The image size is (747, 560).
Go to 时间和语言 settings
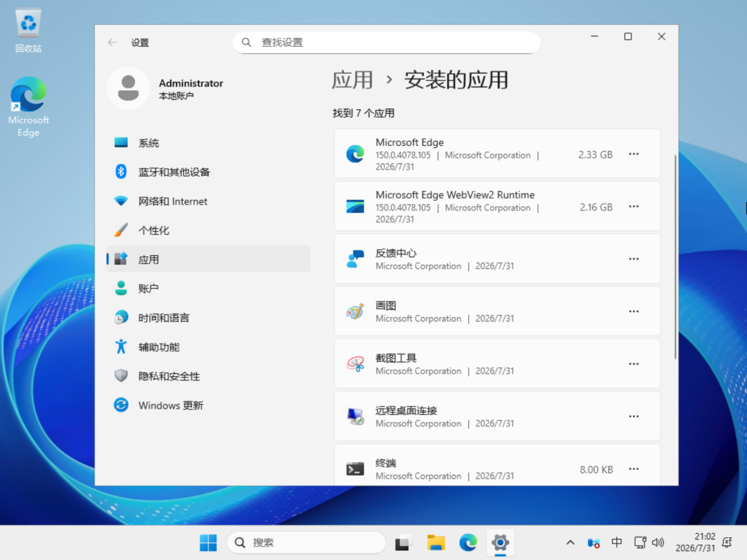coord(209,317)
